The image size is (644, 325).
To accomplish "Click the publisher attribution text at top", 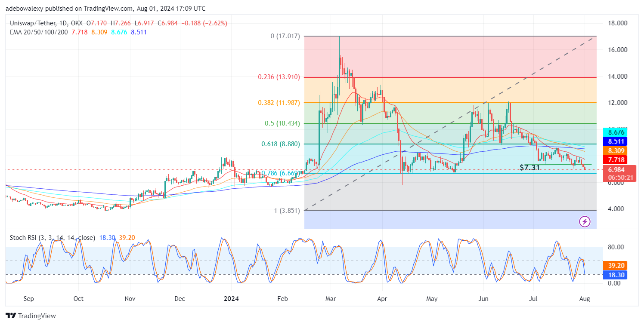I will [105, 8].
